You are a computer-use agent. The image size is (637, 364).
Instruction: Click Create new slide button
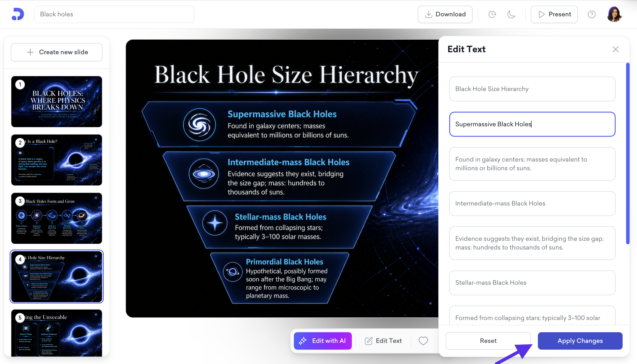click(x=56, y=52)
